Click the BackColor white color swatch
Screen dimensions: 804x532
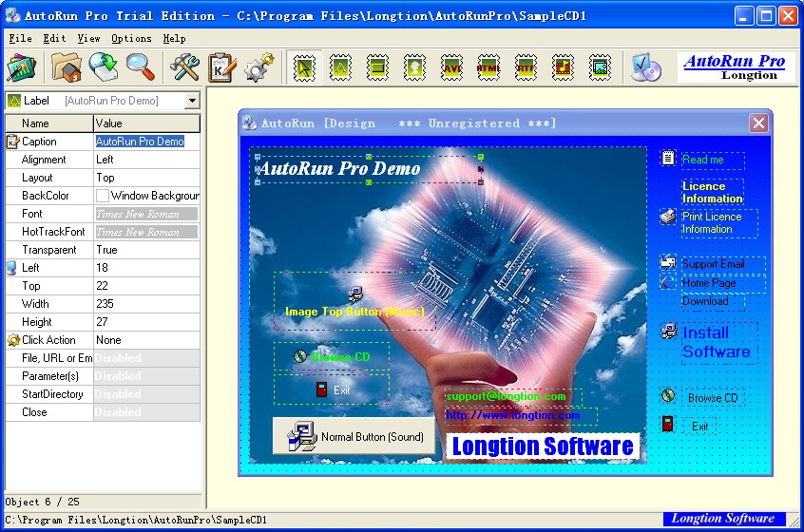[x=102, y=196]
